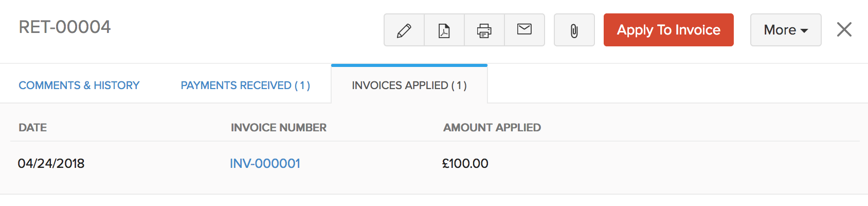Select the Invoices Applied (1) tab
Viewport: 868px width, 206px height.
pyautogui.click(x=409, y=85)
